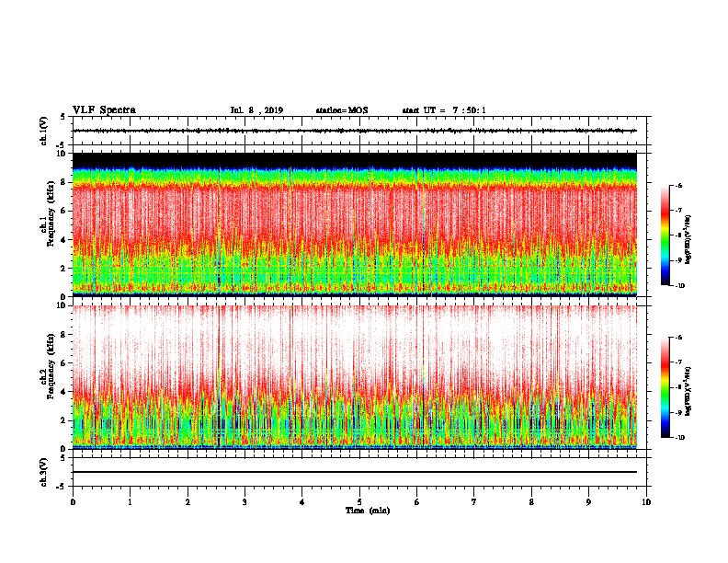Click the "Time (min)" x-axis label

pos(368,511)
